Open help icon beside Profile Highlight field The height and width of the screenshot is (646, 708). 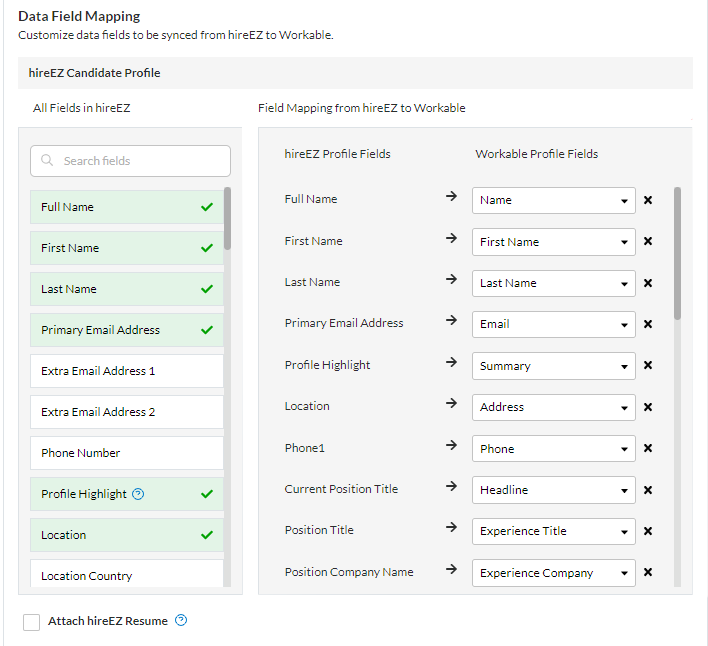pyautogui.click(x=138, y=494)
